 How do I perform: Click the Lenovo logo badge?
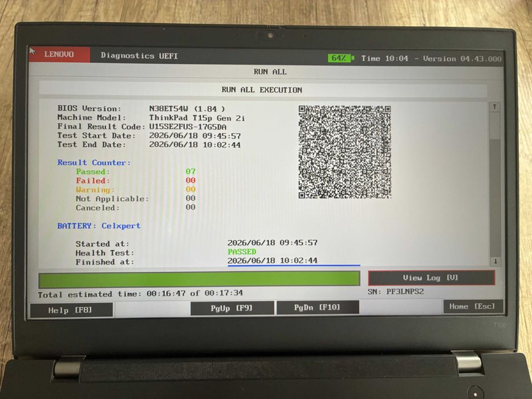pos(59,54)
